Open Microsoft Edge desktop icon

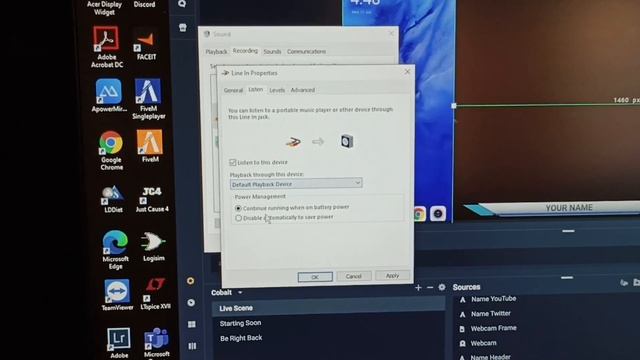(x=115, y=249)
